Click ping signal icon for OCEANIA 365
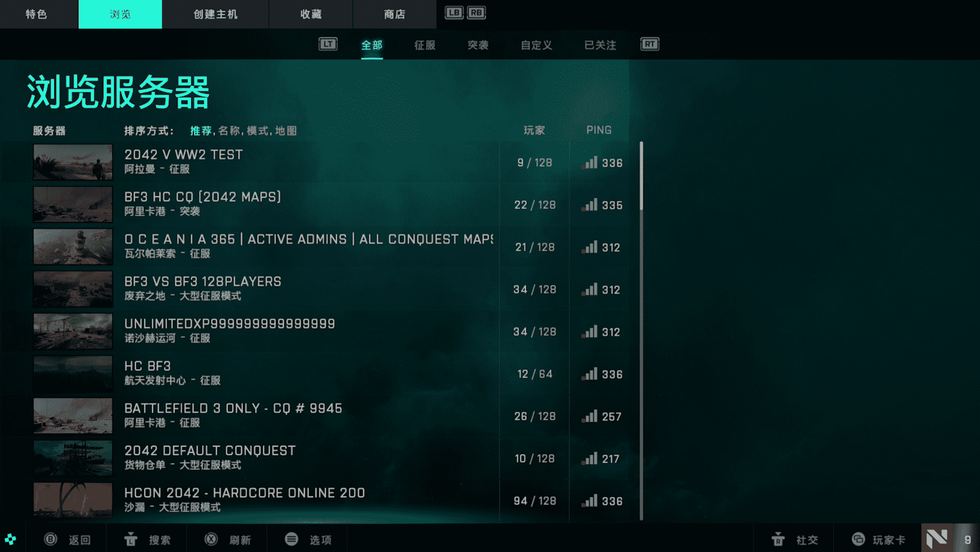The height and width of the screenshot is (552, 980). [589, 248]
